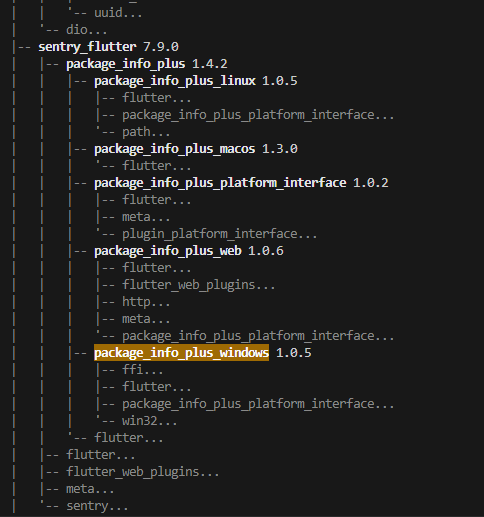Select the package_info_plus_web package name
The height and width of the screenshot is (517, 484).
[x=168, y=251]
